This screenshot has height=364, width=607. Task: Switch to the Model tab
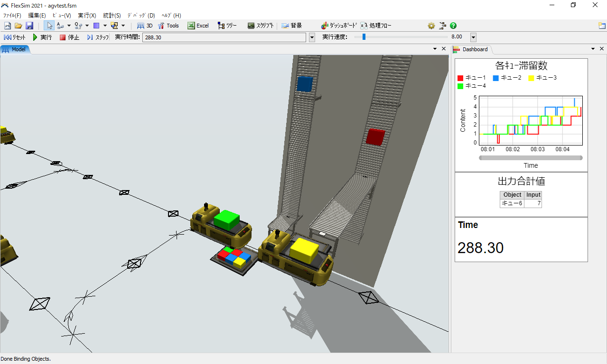[x=15, y=49]
